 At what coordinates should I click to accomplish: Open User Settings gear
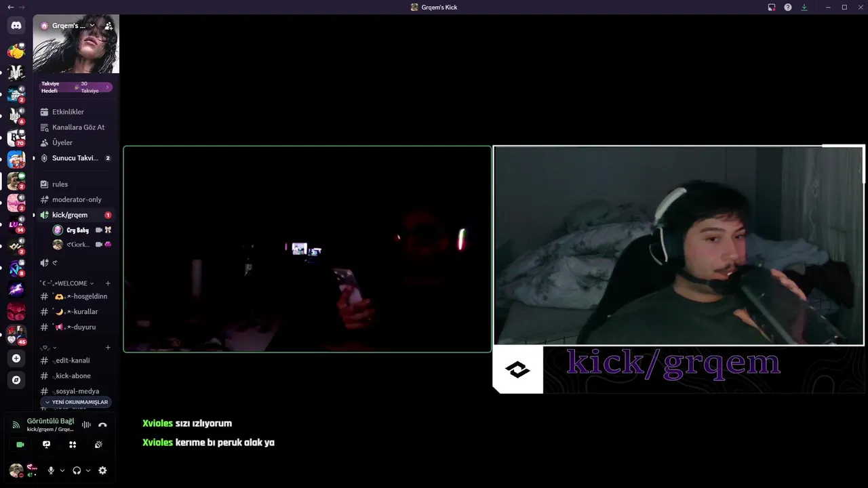tap(102, 470)
